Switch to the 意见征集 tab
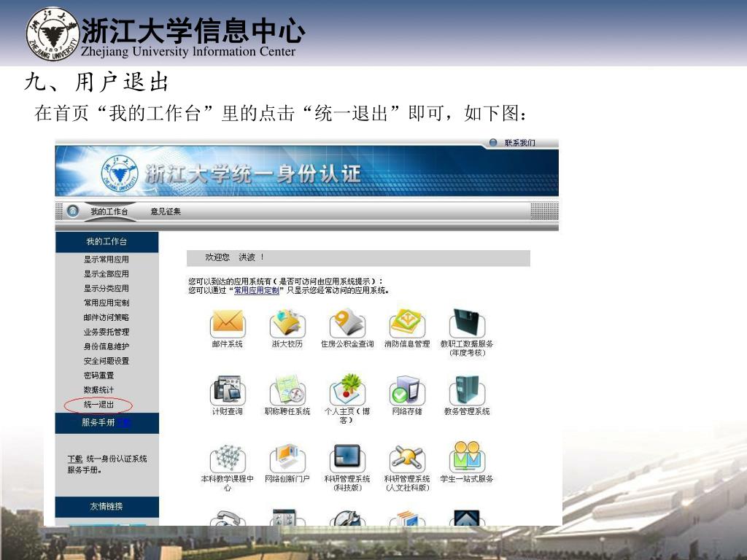Viewport: 747px width, 560px height. (x=166, y=211)
